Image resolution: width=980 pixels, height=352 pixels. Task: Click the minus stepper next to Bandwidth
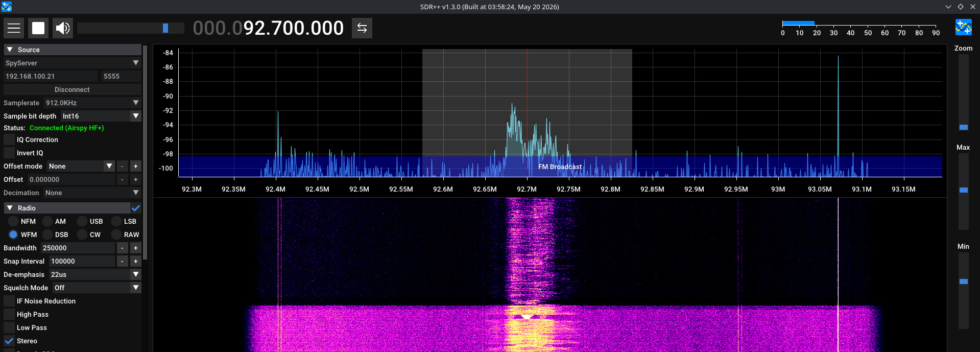[122, 248]
